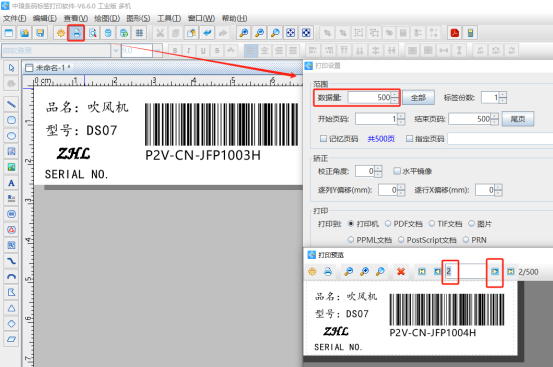The image size is (553, 367).
Task: Select the text tool letter A
Action: pyautogui.click(x=11, y=183)
